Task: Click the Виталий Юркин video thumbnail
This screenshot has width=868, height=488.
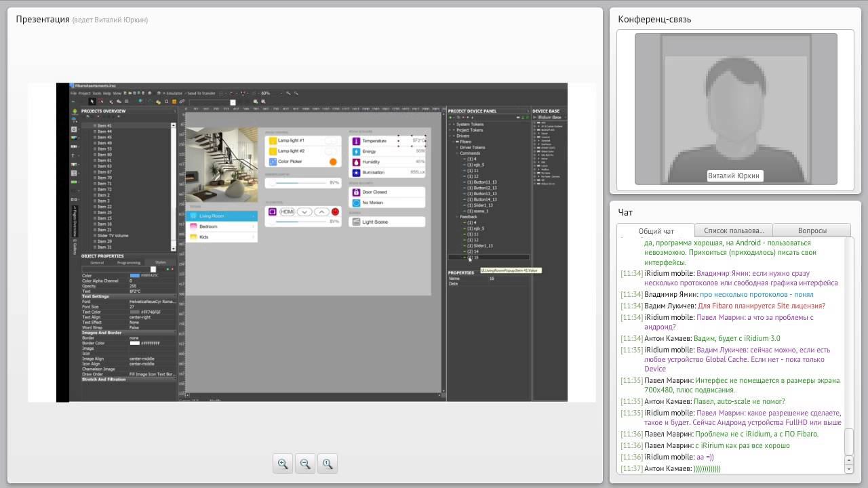Action: click(736, 109)
